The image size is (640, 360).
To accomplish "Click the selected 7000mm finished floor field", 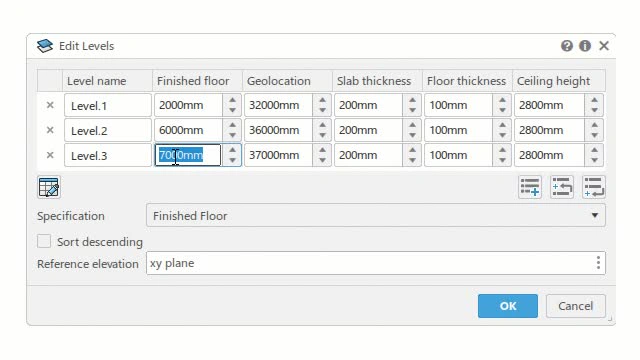I will click(x=188, y=155).
